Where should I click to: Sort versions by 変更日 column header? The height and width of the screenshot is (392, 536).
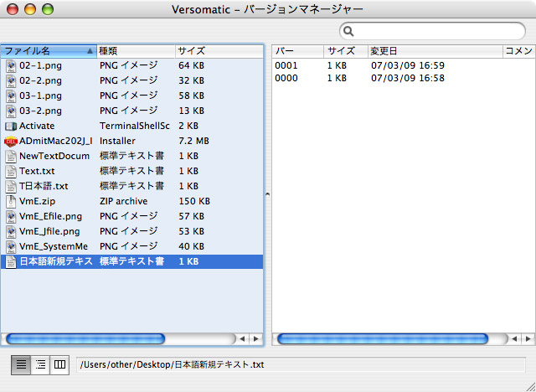435,51
